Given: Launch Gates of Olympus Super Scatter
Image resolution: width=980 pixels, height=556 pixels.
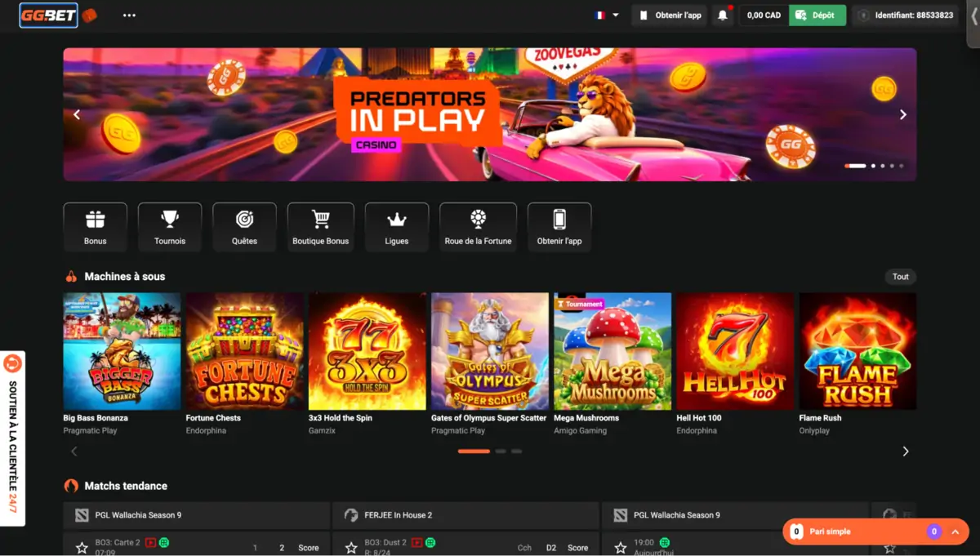Looking at the screenshot, I should [490, 351].
